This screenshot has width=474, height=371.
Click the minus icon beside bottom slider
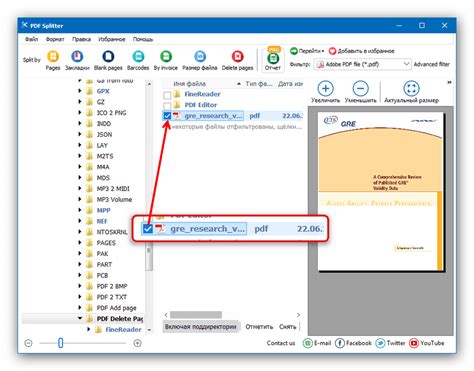(x=28, y=343)
